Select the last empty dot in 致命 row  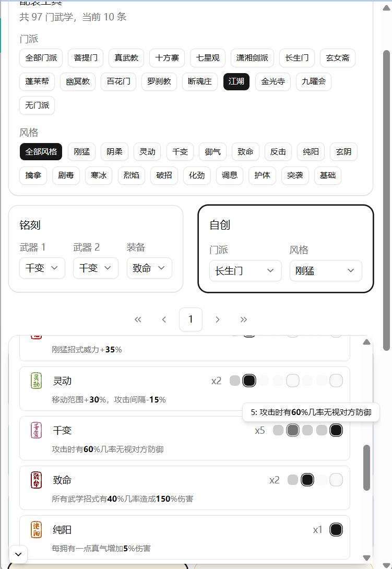(336, 480)
